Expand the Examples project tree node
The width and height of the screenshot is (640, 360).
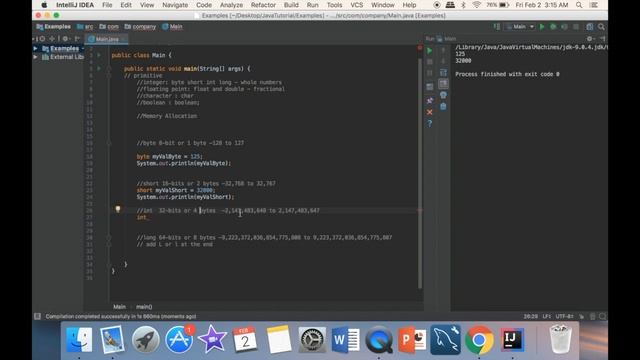point(35,49)
